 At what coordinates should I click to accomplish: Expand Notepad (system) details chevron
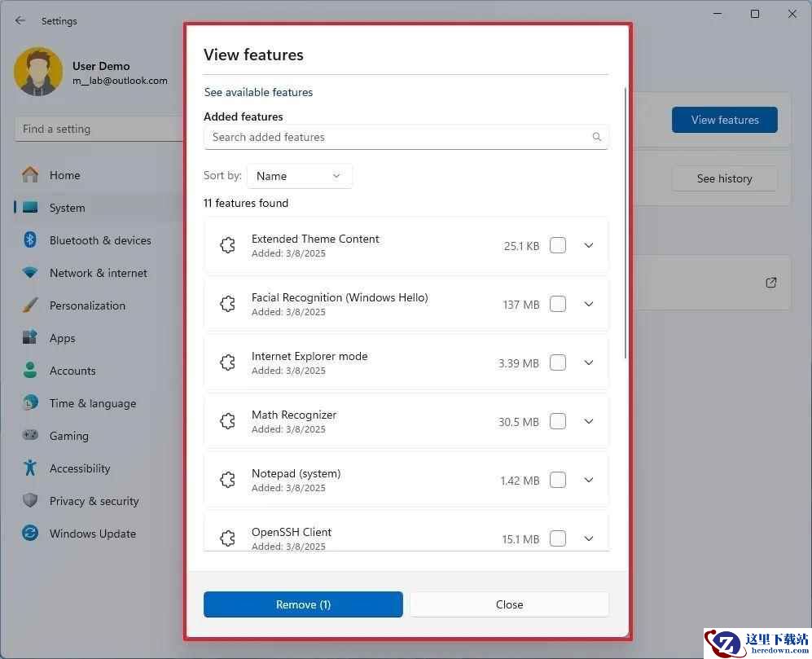tap(589, 479)
